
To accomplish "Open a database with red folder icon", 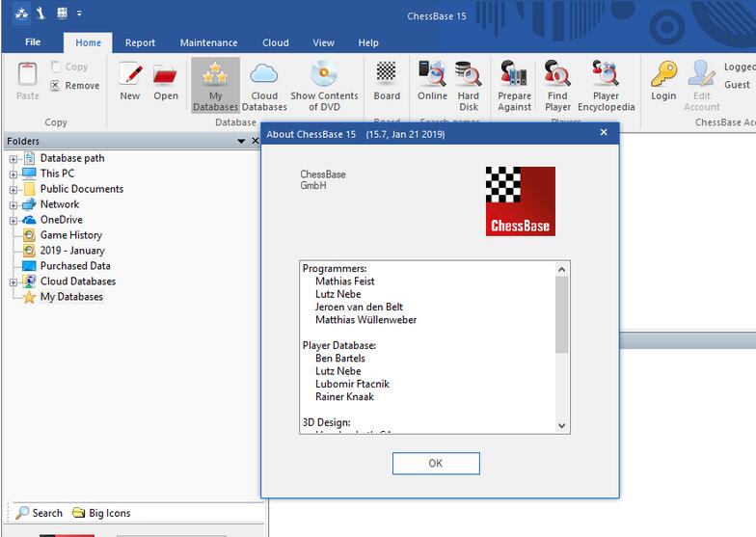I will point(166,75).
